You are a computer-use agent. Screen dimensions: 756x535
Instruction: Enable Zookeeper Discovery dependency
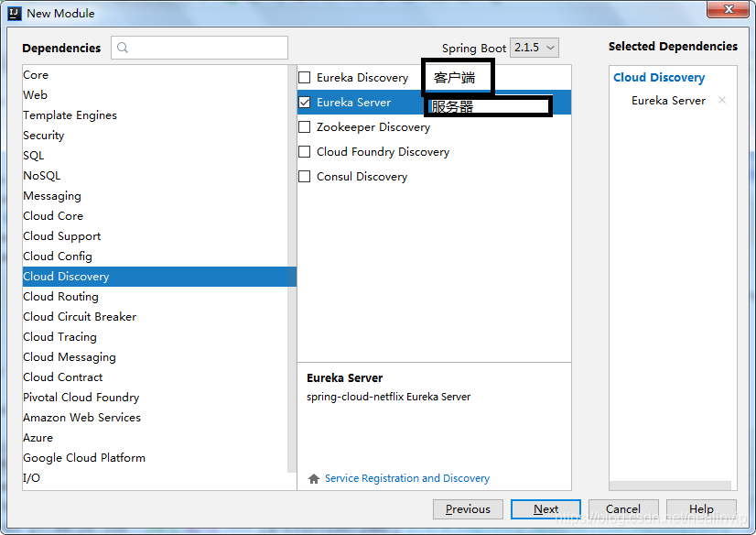(304, 126)
